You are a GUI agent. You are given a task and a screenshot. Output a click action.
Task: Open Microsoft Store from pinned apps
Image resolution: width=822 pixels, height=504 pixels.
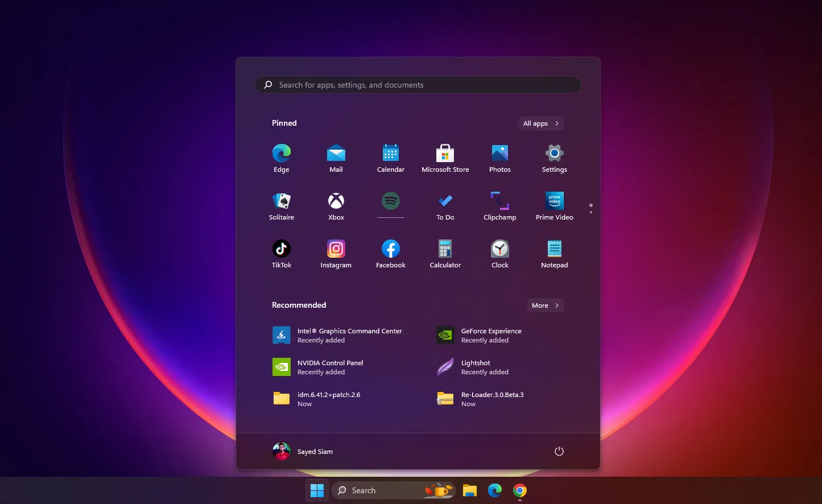coord(445,158)
